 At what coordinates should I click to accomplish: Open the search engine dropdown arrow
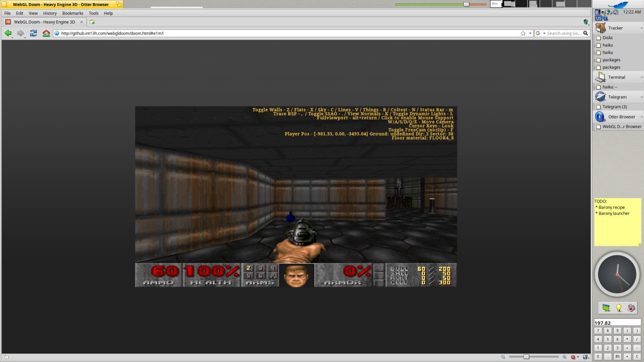(x=544, y=34)
